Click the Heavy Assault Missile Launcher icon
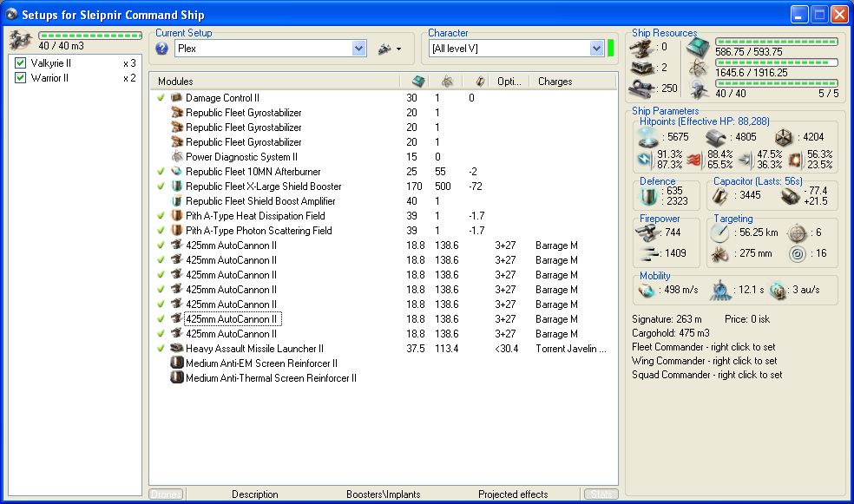The width and height of the screenshot is (854, 504). click(176, 348)
